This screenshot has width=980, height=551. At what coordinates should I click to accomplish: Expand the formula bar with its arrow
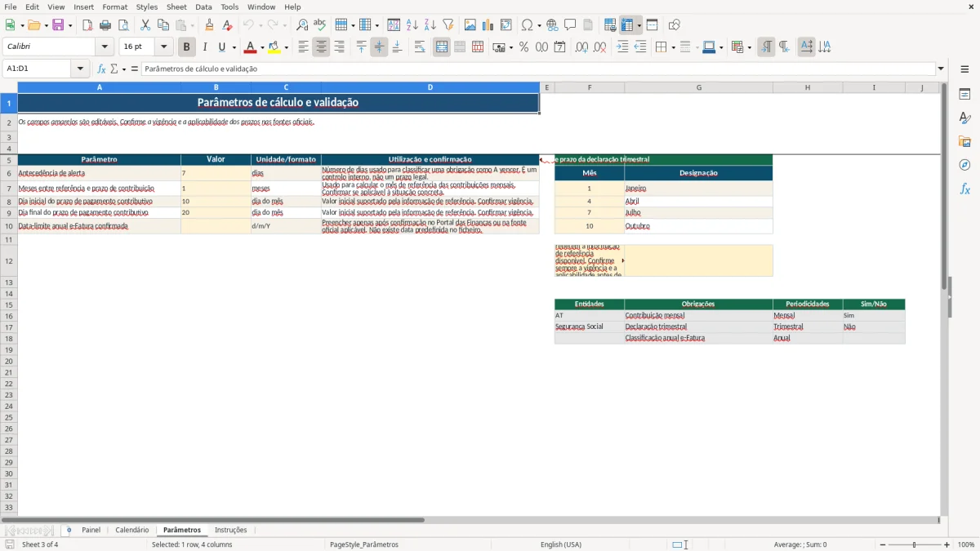click(x=941, y=69)
